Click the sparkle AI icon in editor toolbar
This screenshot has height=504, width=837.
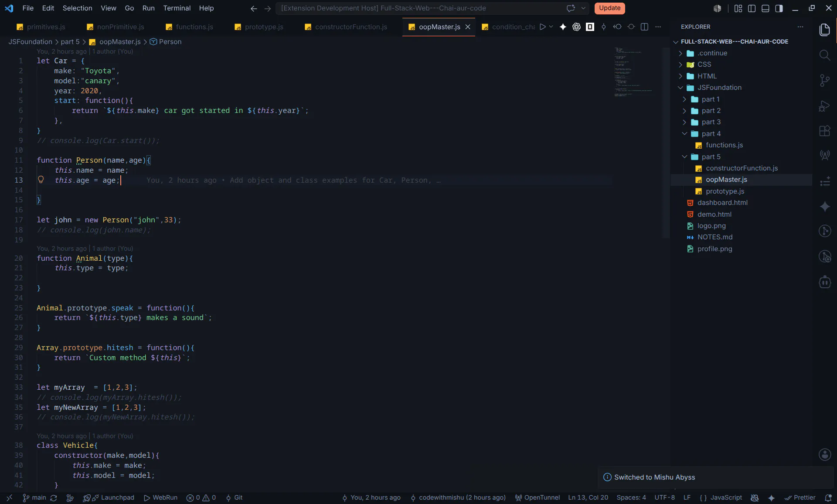pos(563,27)
